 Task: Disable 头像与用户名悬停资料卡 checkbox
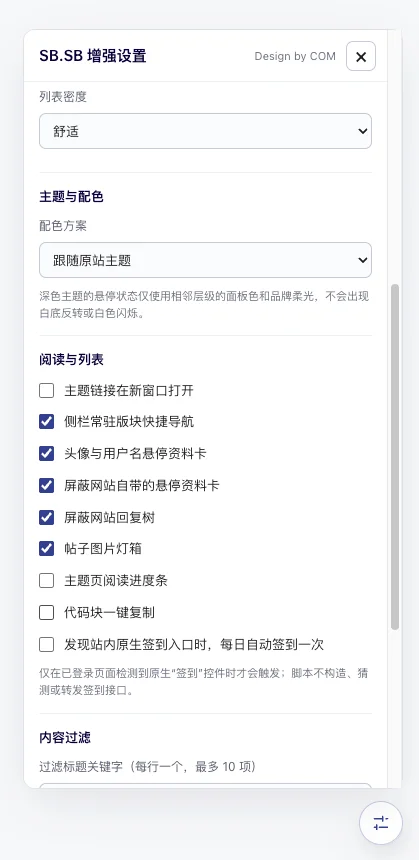pyautogui.click(x=47, y=454)
